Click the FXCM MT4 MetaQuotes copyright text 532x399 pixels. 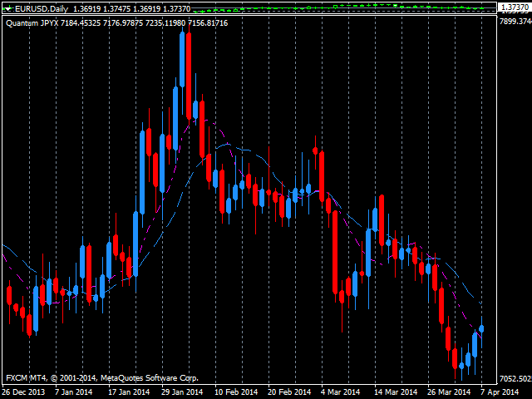102,377
